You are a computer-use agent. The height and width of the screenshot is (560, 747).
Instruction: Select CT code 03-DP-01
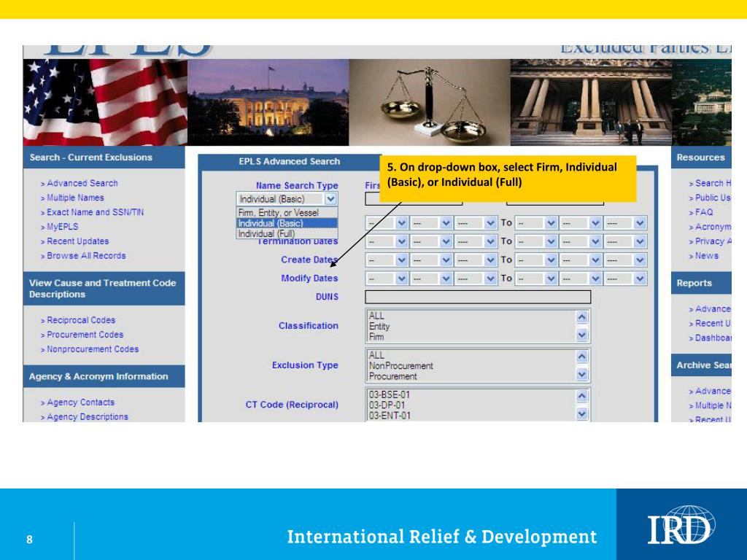click(x=387, y=405)
